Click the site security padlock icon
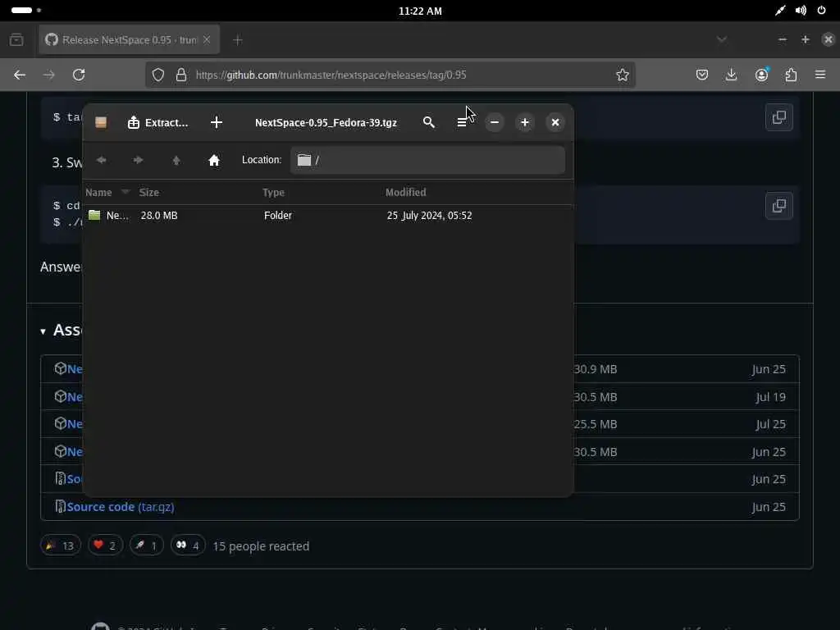840x630 pixels. (x=181, y=75)
